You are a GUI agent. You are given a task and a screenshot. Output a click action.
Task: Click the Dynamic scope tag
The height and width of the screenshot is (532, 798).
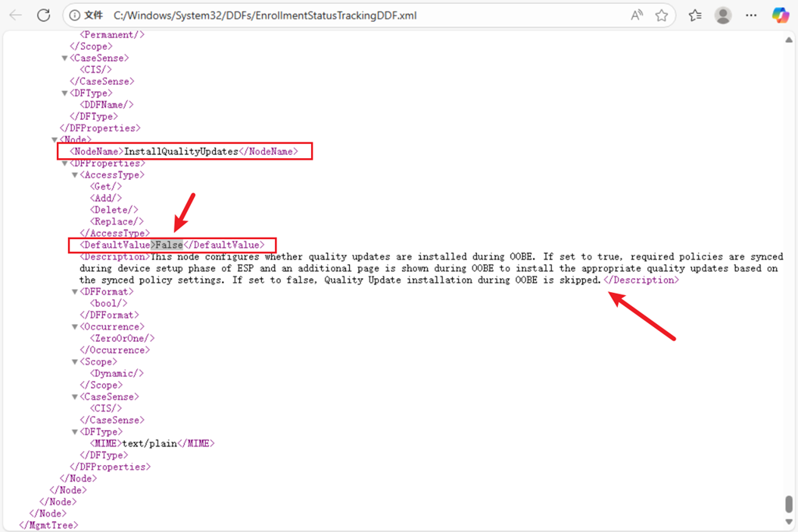click(117, 374)
